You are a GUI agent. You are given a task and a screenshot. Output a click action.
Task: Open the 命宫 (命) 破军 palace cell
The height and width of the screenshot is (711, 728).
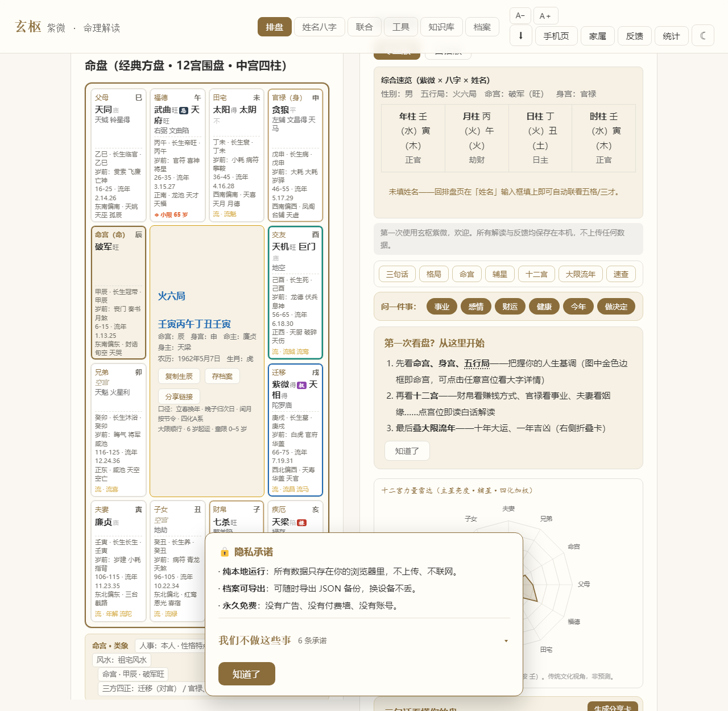[x=119, y=292]
